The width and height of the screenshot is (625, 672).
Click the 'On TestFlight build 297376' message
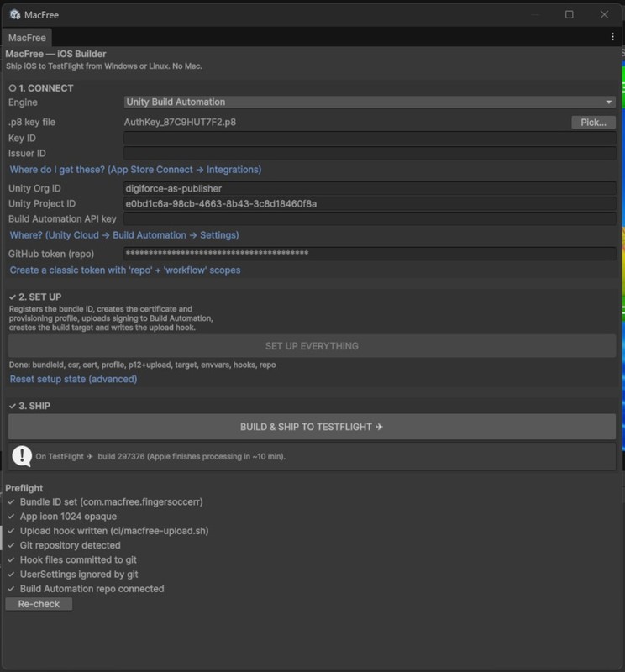point(160,456)
